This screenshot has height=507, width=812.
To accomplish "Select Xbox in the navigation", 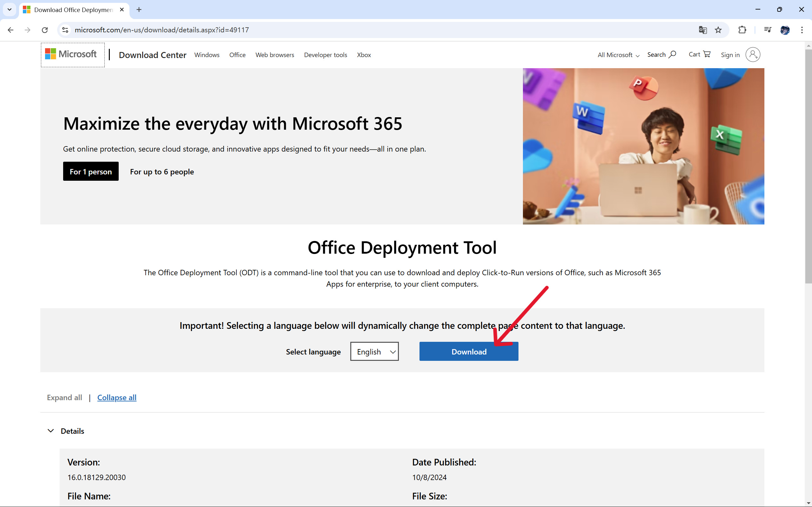I will click(364, 55).
